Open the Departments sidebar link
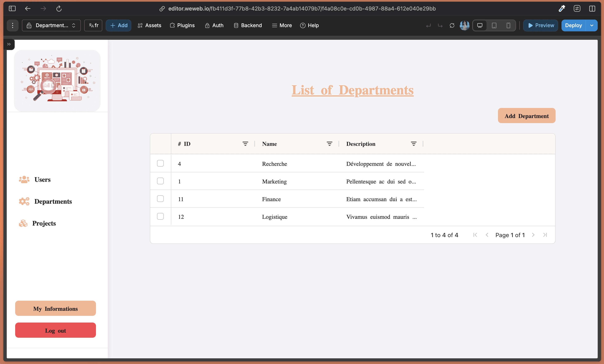604x364 pixels. tap(53, 202)
